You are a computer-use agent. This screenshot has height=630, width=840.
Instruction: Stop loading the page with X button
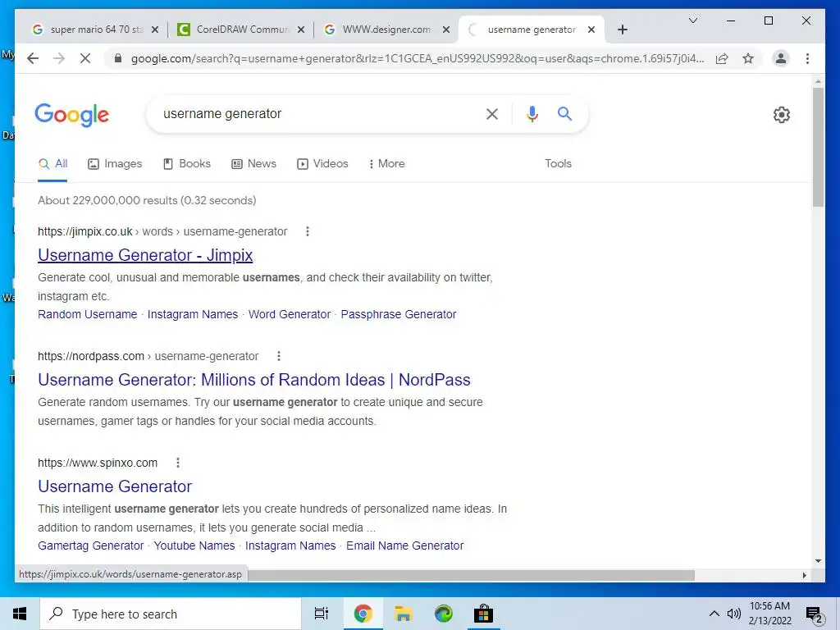point(85,58)
